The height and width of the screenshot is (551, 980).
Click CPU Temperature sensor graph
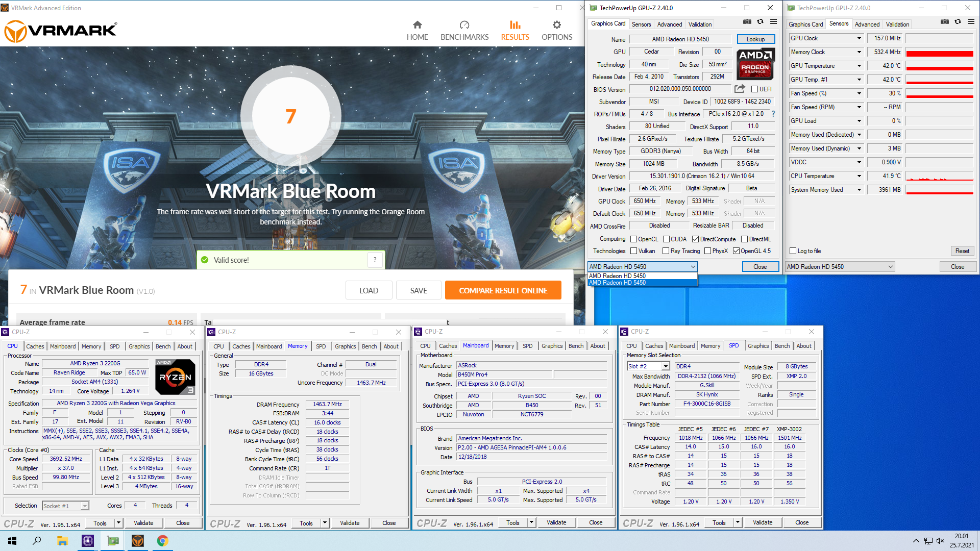tap(939, 176)
